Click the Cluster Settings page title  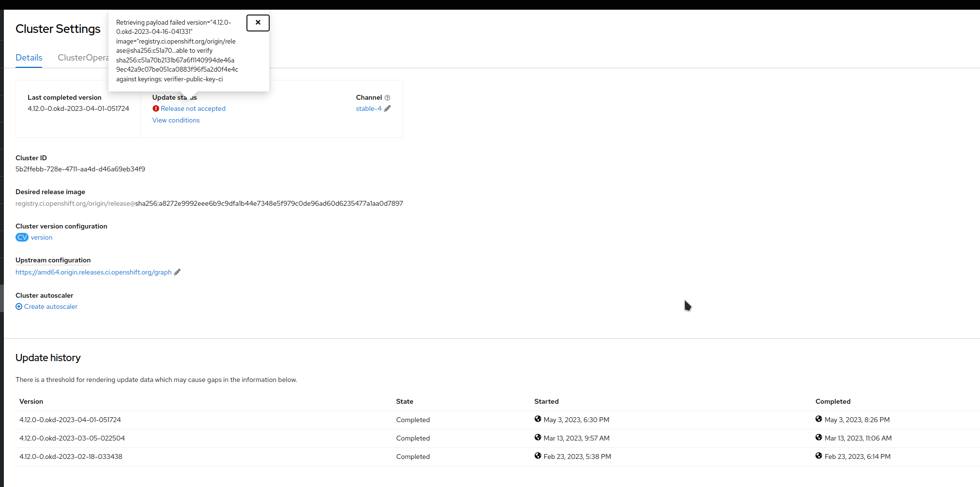coord(58,29)
